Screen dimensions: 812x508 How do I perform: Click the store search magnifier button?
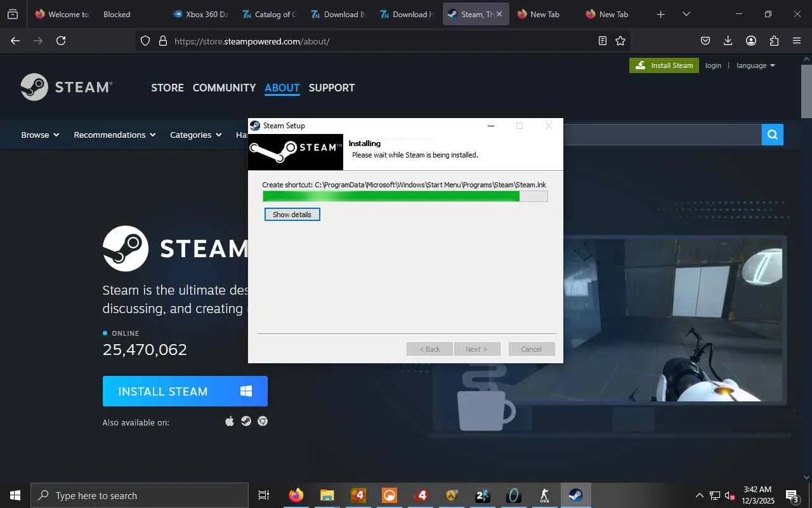(773, 135)
